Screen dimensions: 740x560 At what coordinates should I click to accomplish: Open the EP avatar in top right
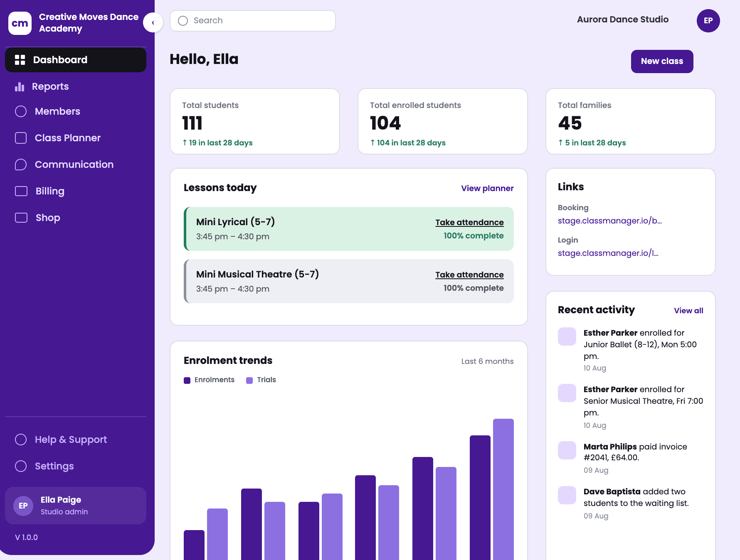[x=708, y=21]
